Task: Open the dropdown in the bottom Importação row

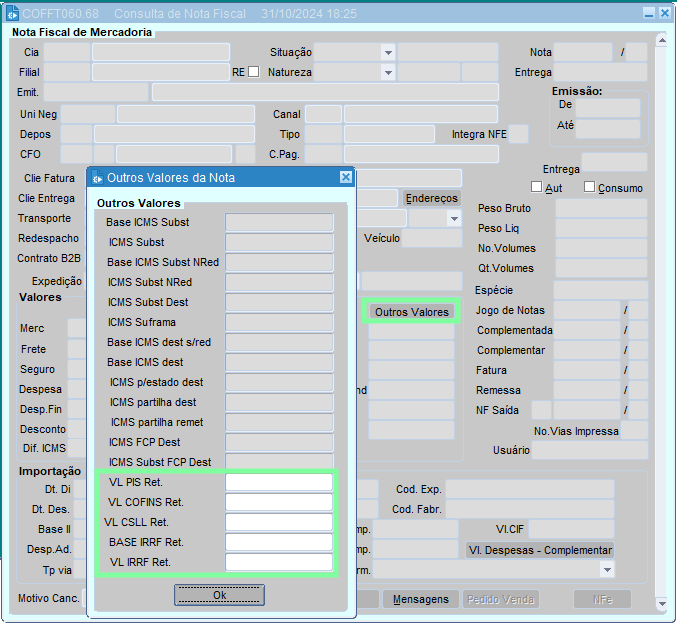Action: pos(606,569)
